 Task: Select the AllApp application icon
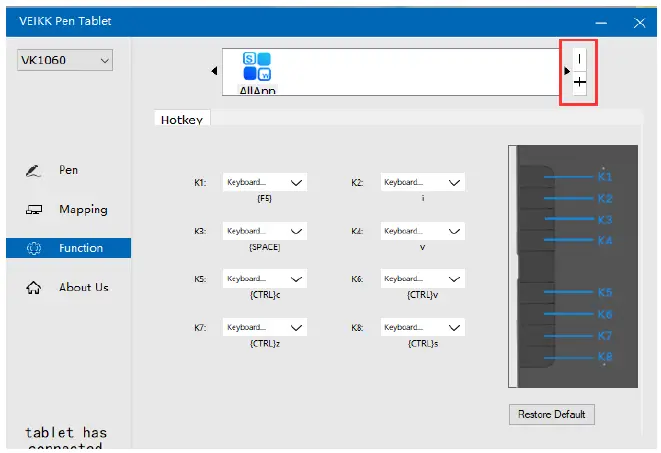coord(257,72)
